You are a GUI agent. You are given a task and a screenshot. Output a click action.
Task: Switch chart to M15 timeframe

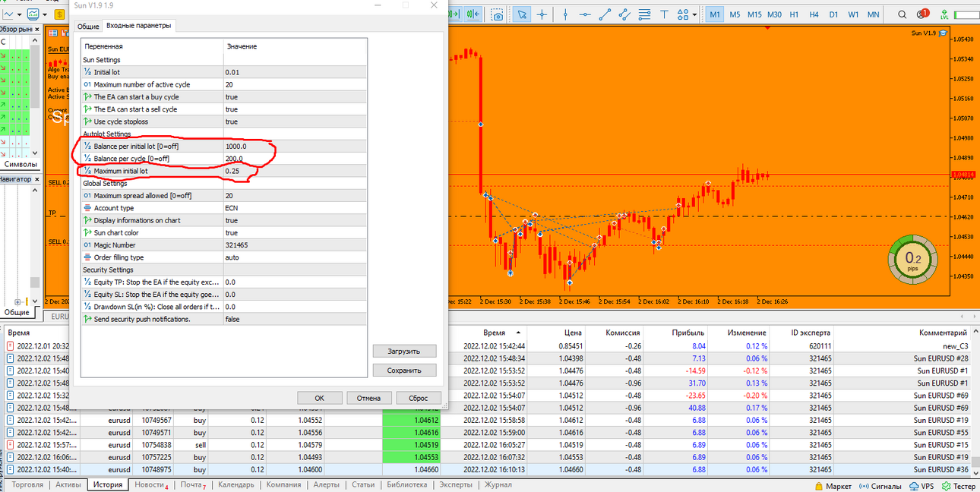pyautogui.click(x=754, y=14)
